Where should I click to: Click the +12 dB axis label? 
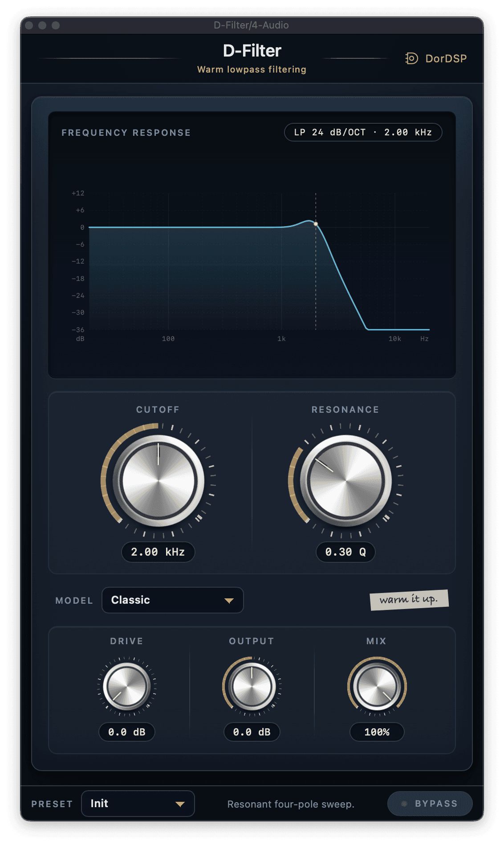click(78, 193)
